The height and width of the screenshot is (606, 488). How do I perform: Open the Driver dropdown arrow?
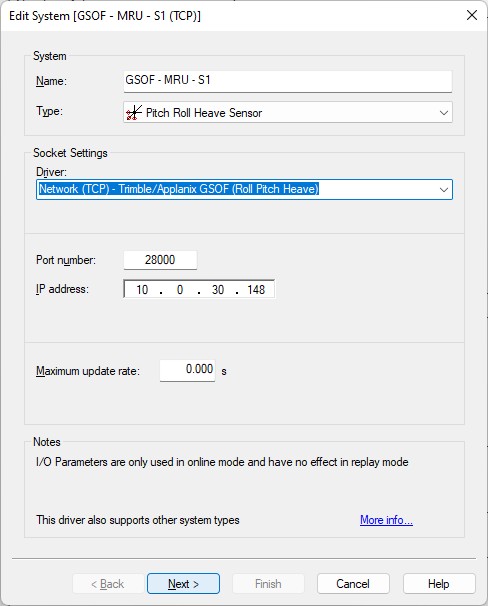[x=444, y=190]
